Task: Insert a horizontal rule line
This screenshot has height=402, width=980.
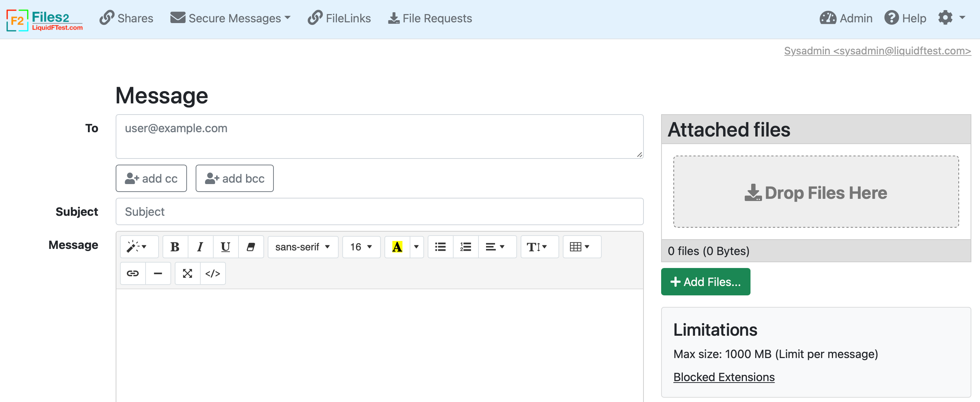Action: point(158,273)
